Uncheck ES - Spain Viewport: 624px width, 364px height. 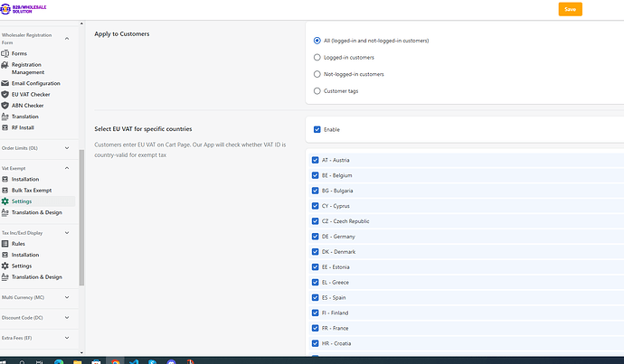click(x=316, y=298)
